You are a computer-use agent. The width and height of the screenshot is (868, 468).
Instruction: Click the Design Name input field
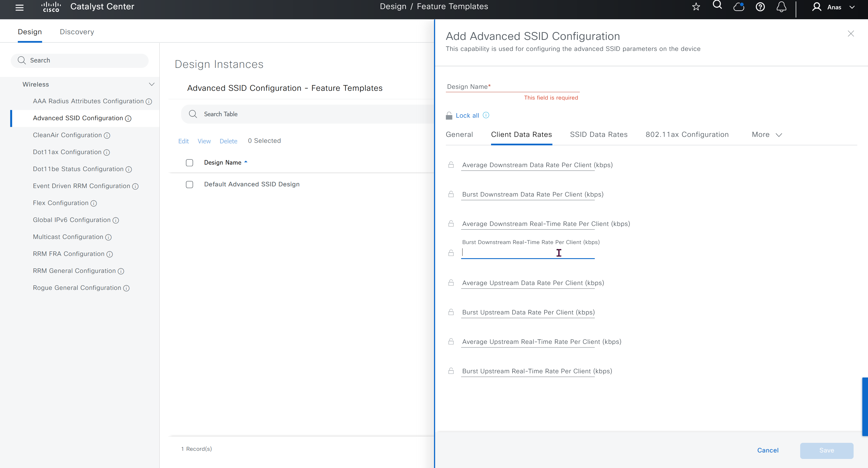tap(512, 87)
